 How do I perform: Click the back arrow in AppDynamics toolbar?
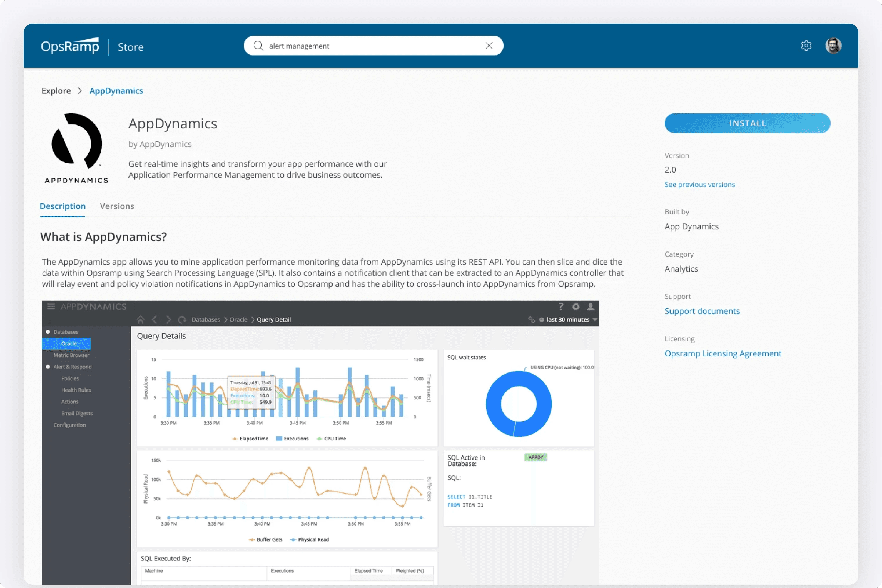[x=155, y=320]
